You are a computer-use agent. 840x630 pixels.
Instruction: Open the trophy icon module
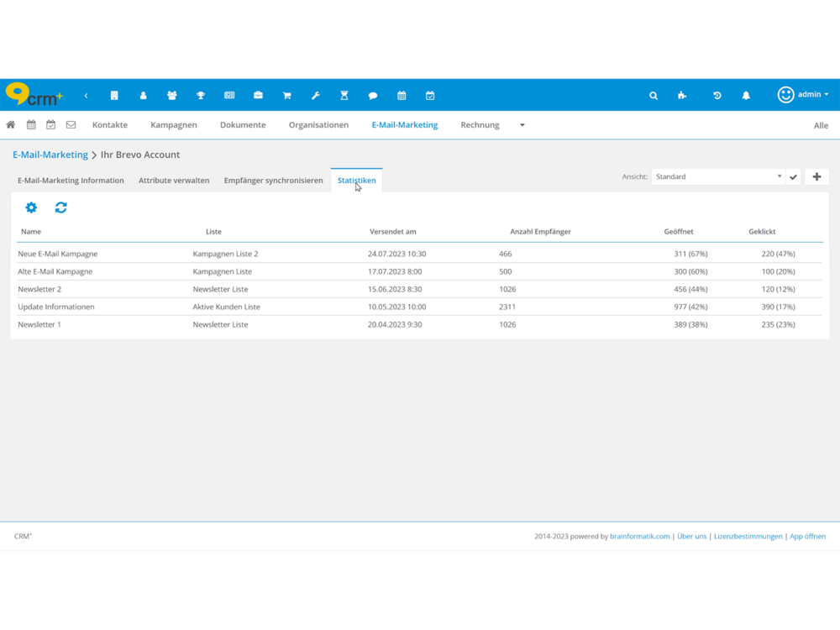click(x=201, y=96)
